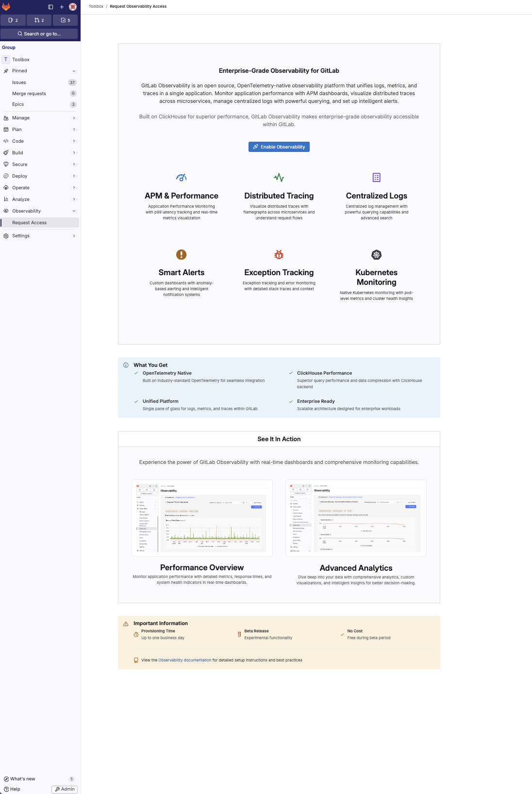Select Request Access in the sidebar

(30, 223)
